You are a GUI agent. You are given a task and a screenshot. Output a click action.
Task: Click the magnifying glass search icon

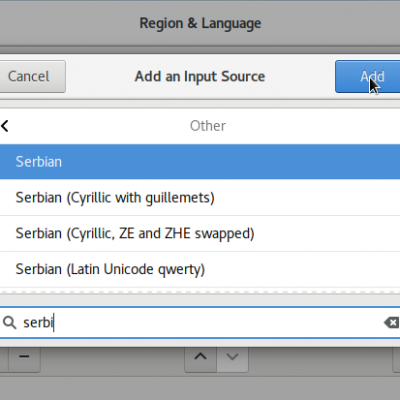(9, 322)
